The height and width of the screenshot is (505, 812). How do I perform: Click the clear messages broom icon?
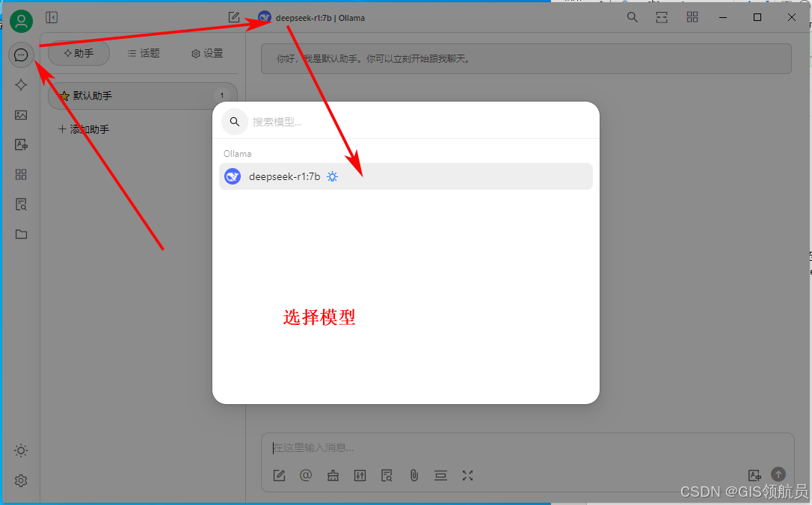[x=333, y=476]
